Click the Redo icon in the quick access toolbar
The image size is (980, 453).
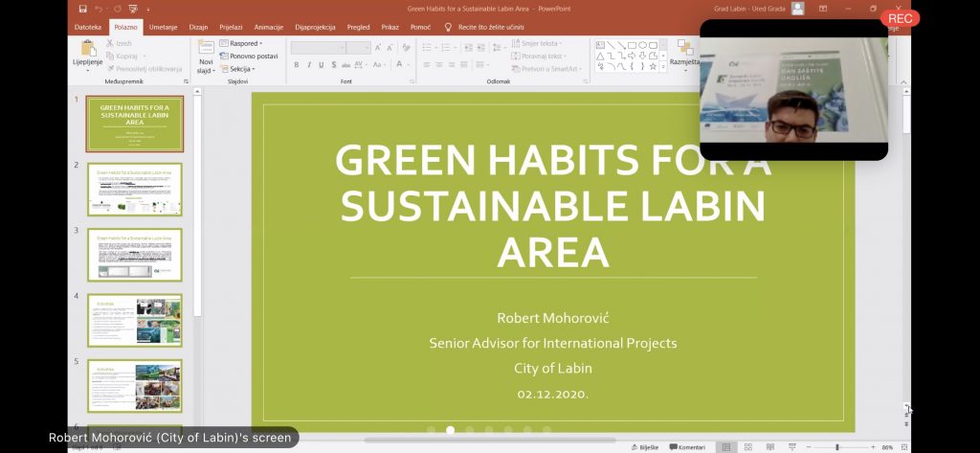pos(116,9)
